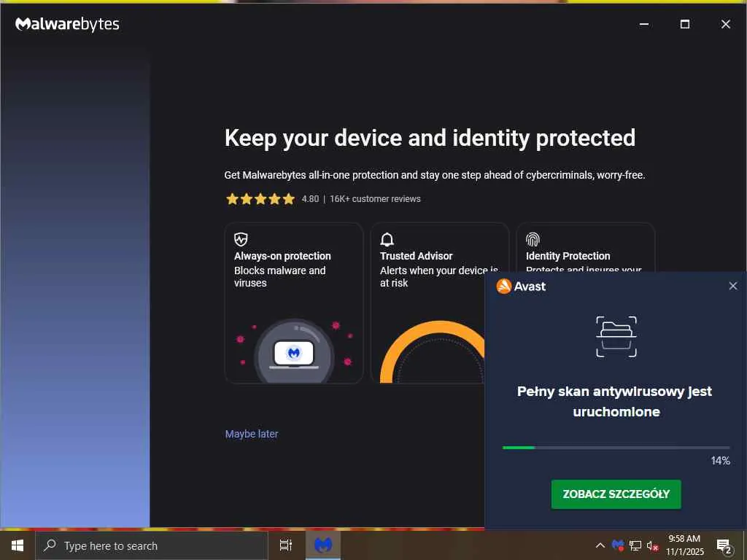Viewport: 747px width, 560px height.
Task: Click the Trusted Advisor heading
Action: (417, 256)
